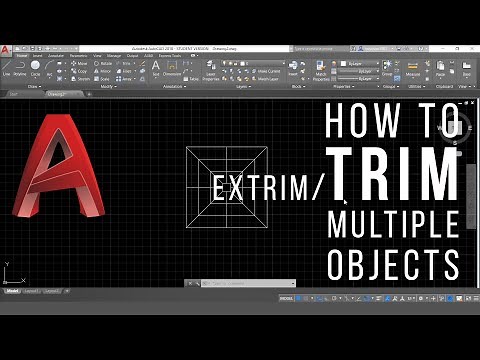Expand the Modify panel
This screenshot has height=360, width=480.
click(x=109, y=86)
